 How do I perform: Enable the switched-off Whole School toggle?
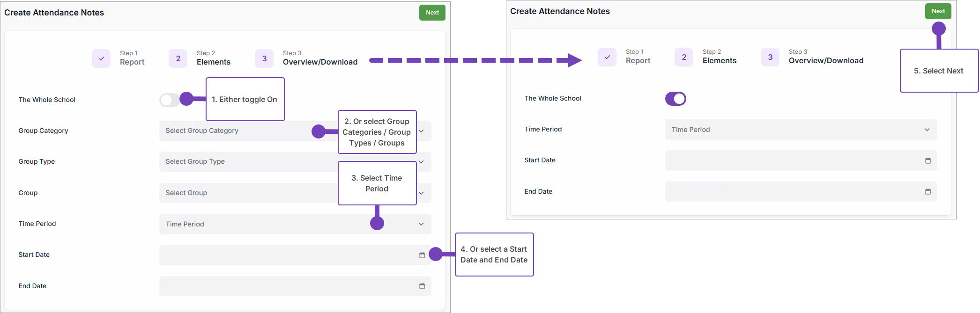[169, 100]
